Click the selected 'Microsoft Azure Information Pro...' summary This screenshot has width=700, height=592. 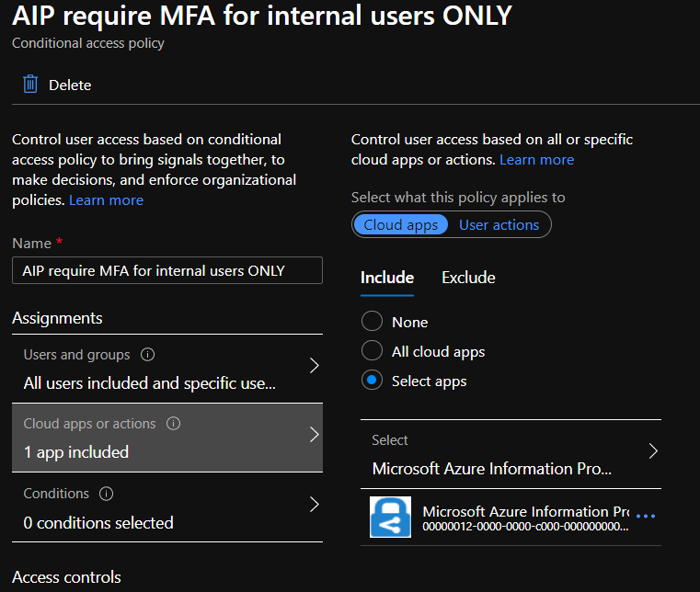pyautogui.click(x=491, y=469)
